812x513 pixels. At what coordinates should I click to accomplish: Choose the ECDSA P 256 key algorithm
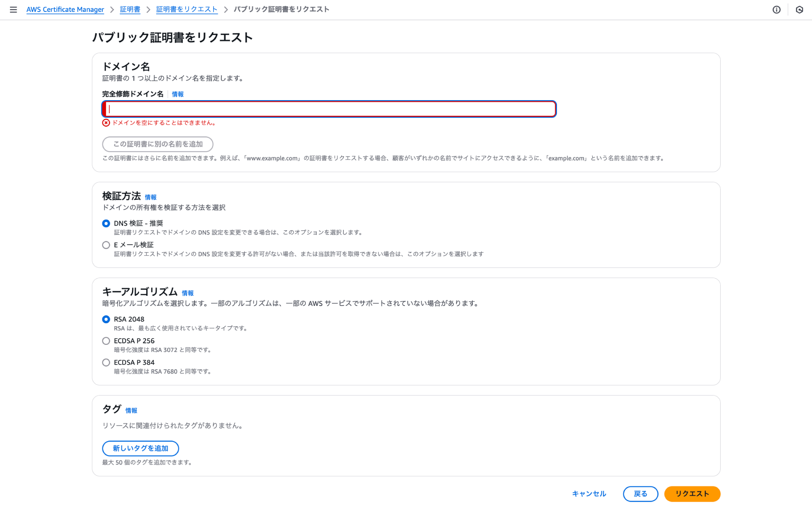click(x=106, y=341)
